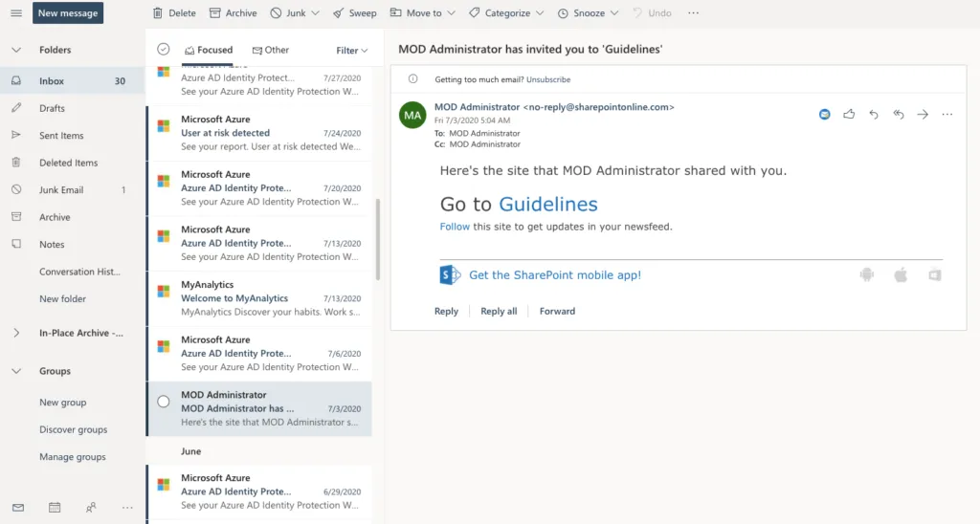This screenshot has width=980, height=524.
Task: Click the Junk blocked icon in toolbar
Action: [276, 13]
